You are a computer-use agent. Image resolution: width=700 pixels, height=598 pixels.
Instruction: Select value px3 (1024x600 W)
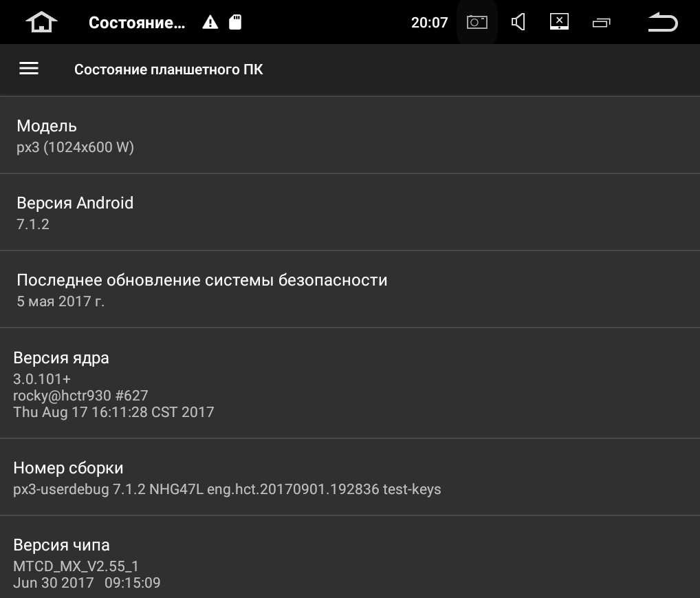point(75,147)
